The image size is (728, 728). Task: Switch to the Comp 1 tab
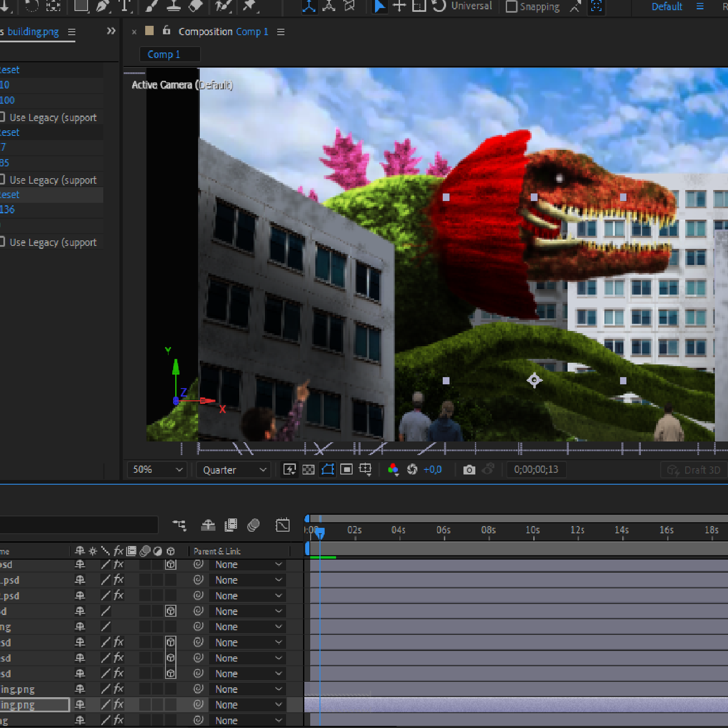point(170,54)
